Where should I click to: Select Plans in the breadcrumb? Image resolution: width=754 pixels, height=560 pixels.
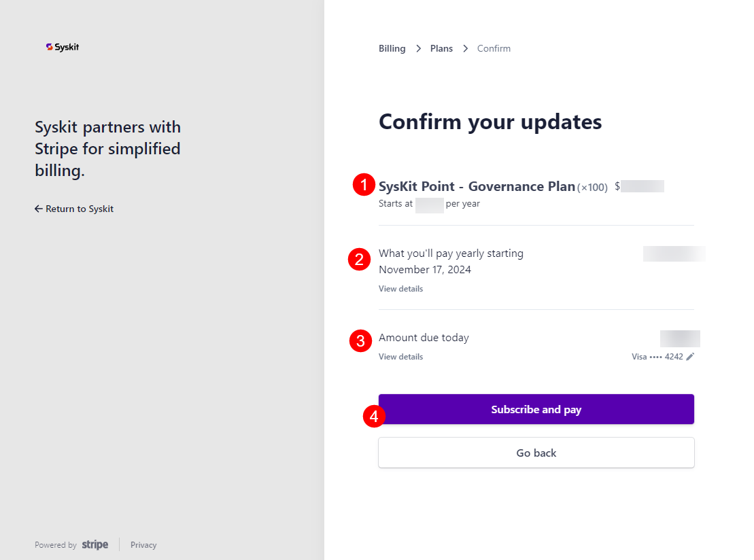point(441,48)
